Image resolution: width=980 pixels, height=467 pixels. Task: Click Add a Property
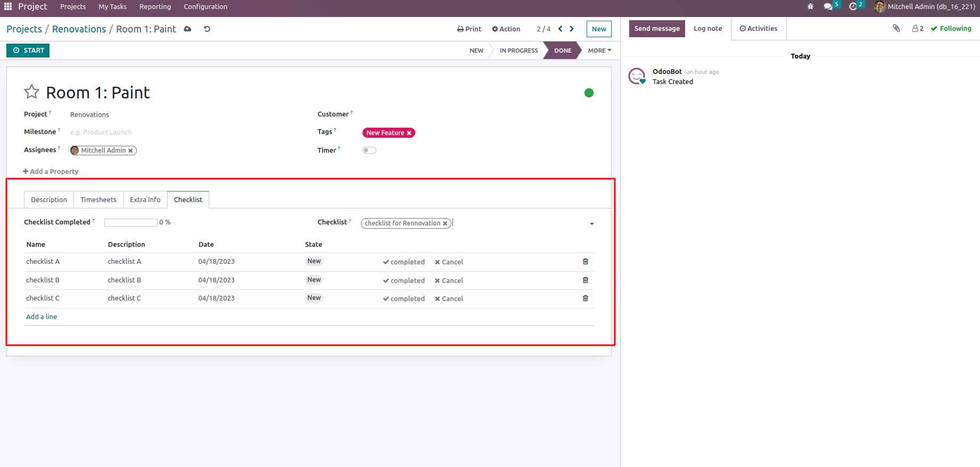(x=51, y=172)
